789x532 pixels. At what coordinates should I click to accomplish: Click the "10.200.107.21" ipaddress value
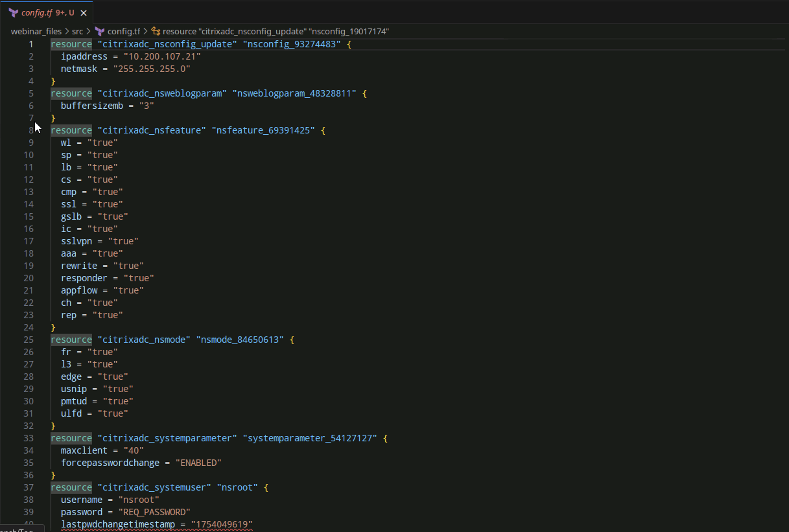point(162,57)
